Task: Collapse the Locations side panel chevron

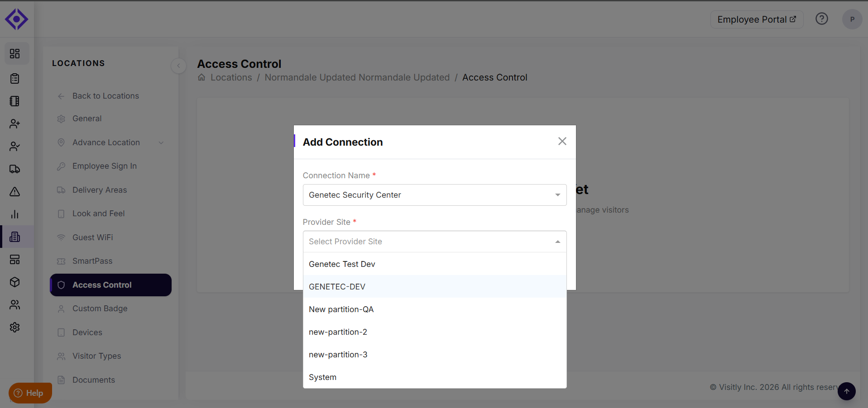Action: (178, 66)
